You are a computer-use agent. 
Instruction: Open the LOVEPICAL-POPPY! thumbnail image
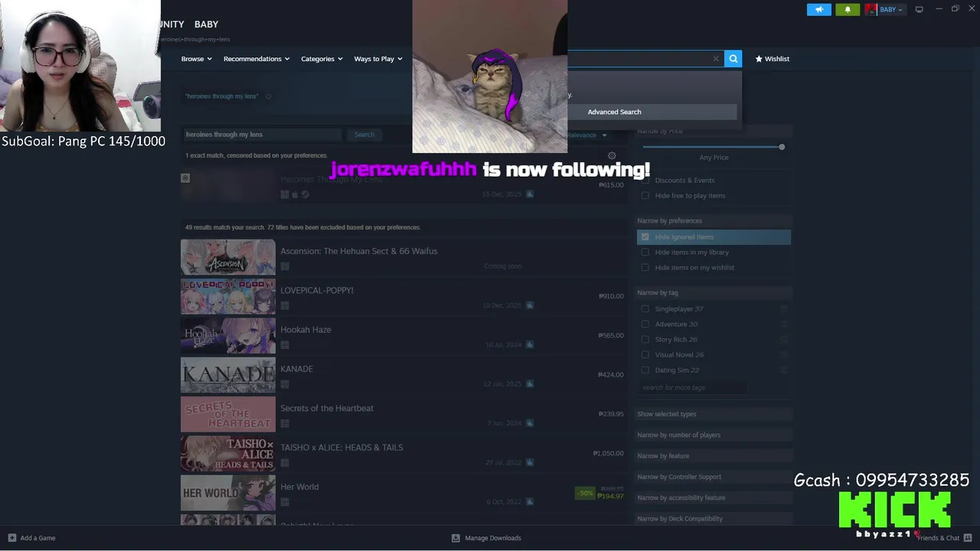coord(228,296)
